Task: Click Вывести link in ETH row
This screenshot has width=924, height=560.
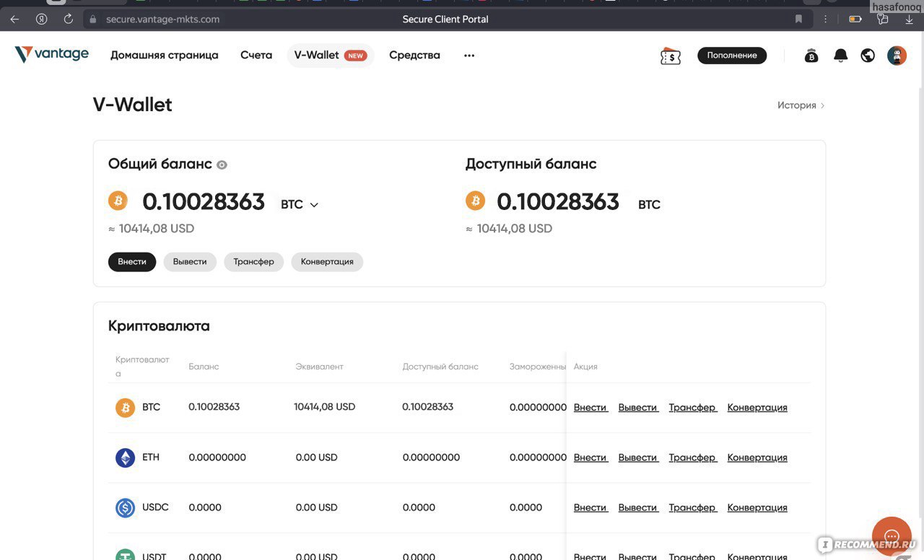Action: click(x=638, y=458)
